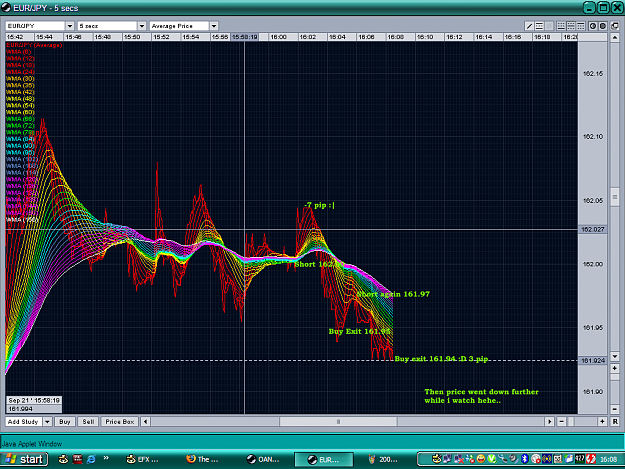Click the right filled-circle chart mode icon
Viewport: 625px width, 469px height.
click(603, 26)
